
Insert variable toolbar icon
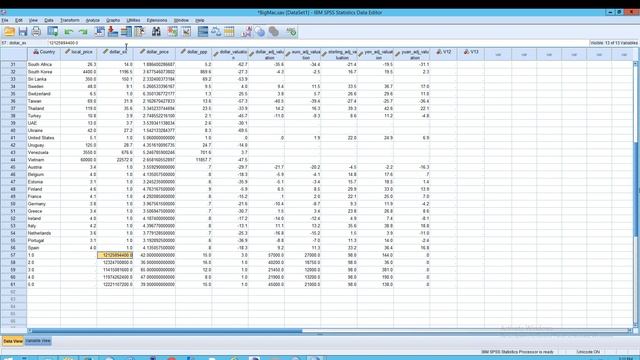pos(187,31)
